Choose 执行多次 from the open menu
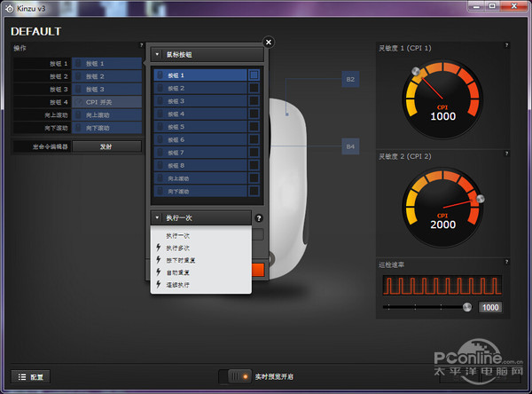The height and width of the screenshot is (394, 532). (201, 248)
